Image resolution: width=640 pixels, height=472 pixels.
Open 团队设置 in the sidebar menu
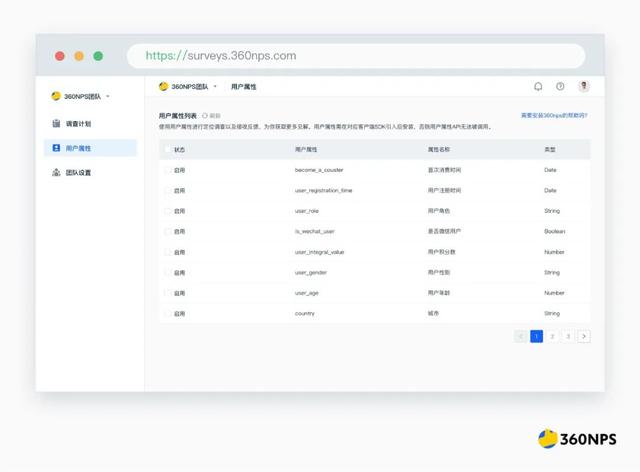[x=78, y=172]
